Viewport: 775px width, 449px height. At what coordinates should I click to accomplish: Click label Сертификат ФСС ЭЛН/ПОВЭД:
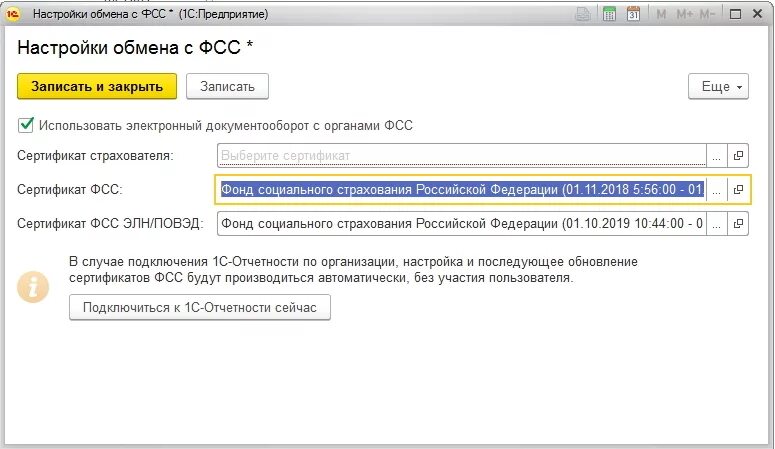tap(110, 224)
